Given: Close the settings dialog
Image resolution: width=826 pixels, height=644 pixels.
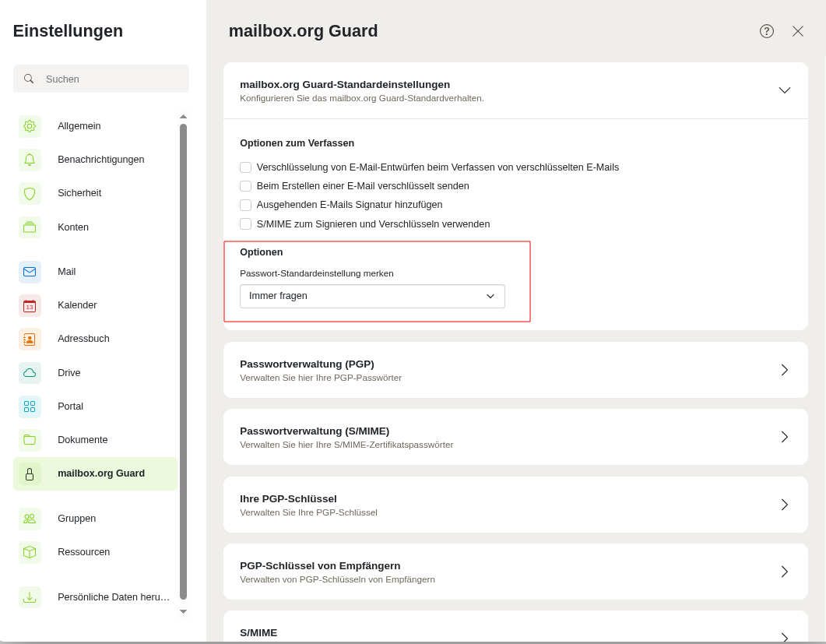Looking at the screenshot, I should click(797, 31).
